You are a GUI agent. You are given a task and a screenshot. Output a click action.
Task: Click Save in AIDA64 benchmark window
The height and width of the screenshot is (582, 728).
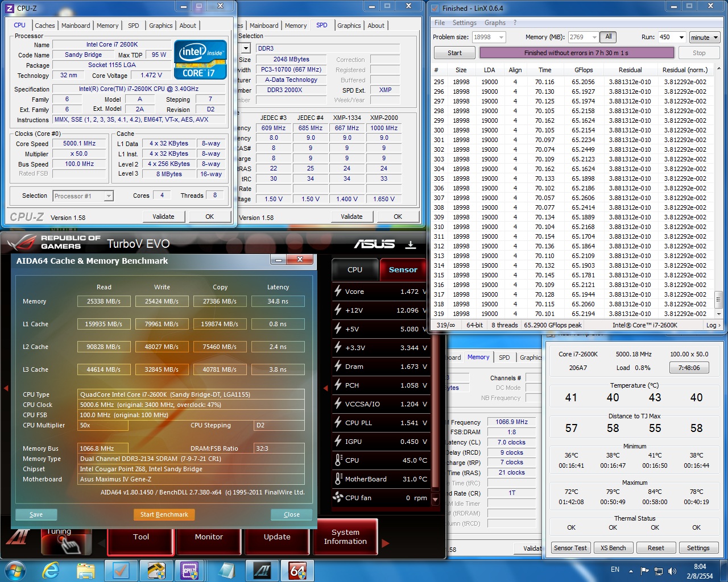click(36, 514)
